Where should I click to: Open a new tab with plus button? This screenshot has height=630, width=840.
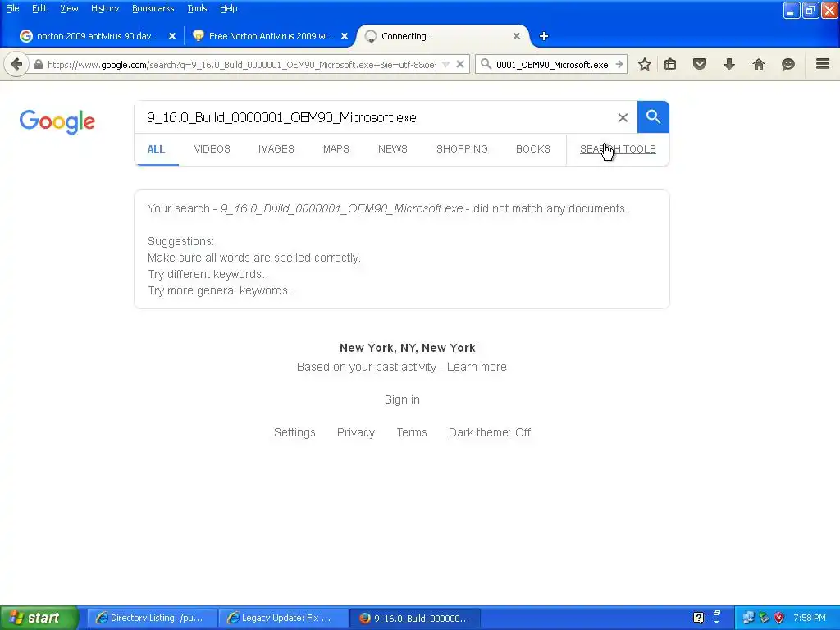544,36
